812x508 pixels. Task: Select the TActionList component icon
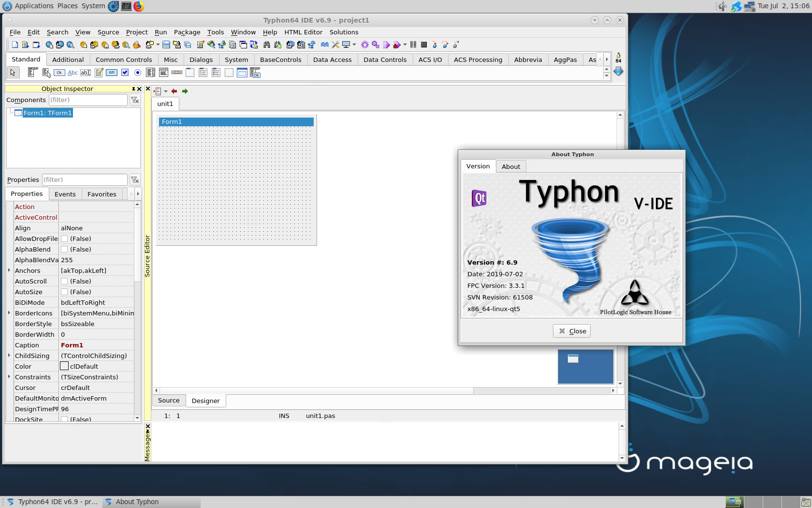[x=255, y=73]
